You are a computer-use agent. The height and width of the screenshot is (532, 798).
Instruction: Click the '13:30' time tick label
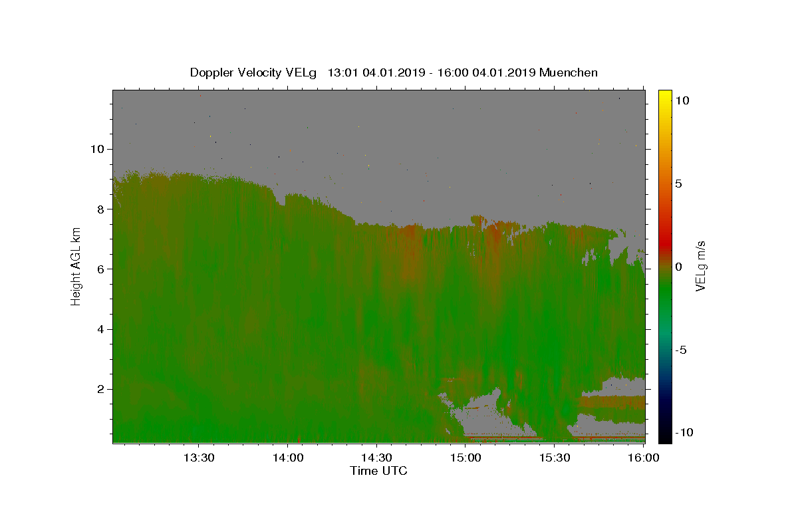pos(198,458)
